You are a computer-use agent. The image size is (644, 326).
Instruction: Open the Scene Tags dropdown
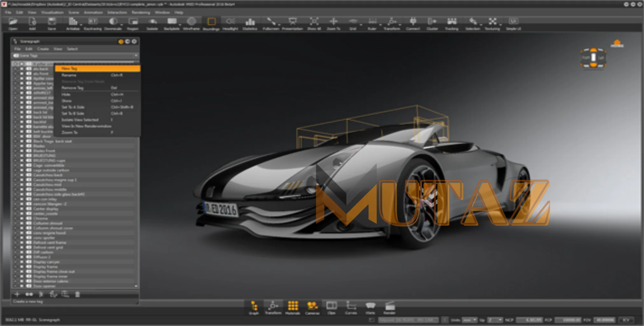pyautogui.click(x=75, y=56)
